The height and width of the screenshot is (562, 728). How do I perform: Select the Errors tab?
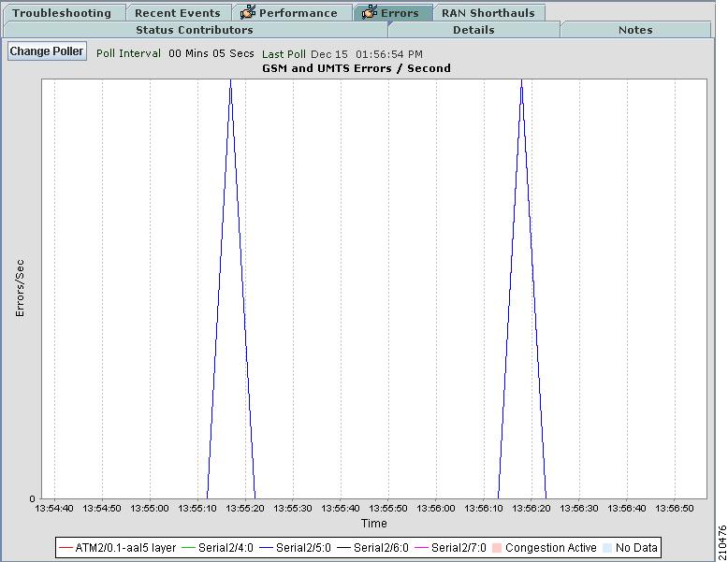coord(392,13)
